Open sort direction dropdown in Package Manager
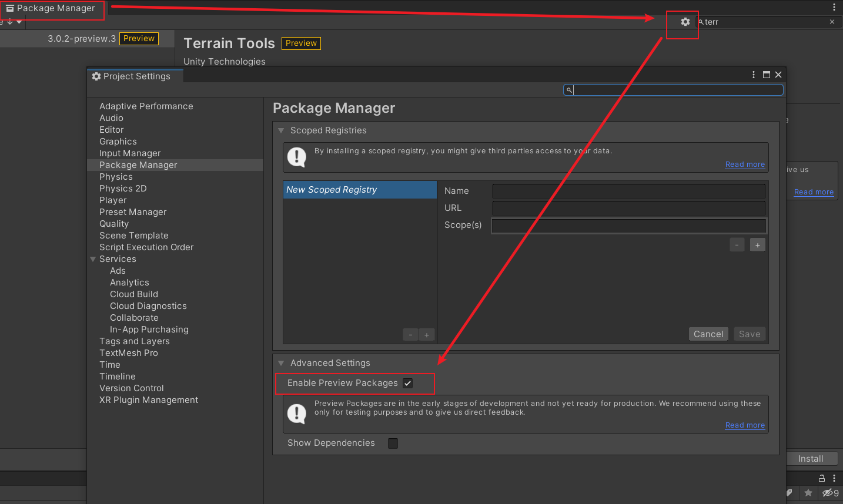Viewport: 843px width, 504px height. pos(15,22)
